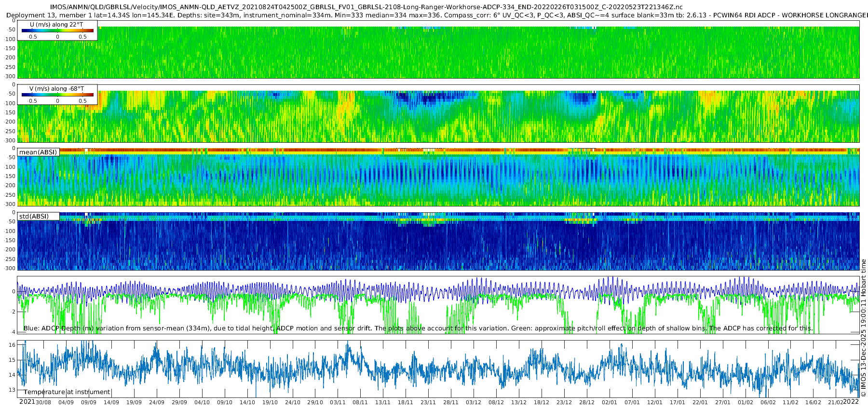Click the 2021 year label on time axis
The height and width of the screenshot is (410, 868).
[27, 402]
